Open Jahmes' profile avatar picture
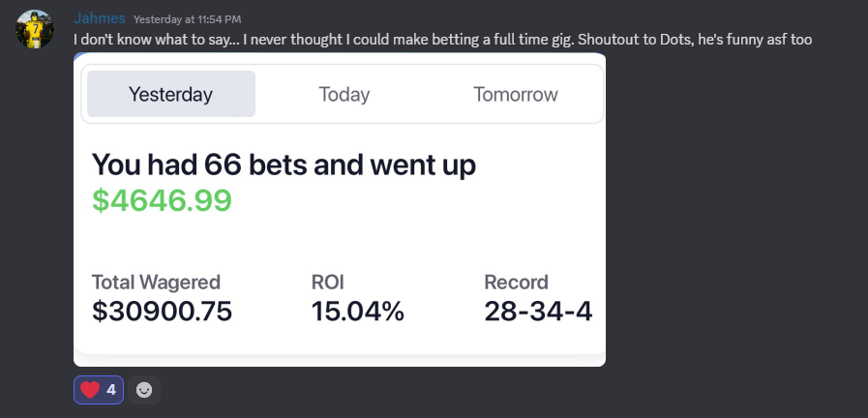The image size is (868, 418). point(34,29)
